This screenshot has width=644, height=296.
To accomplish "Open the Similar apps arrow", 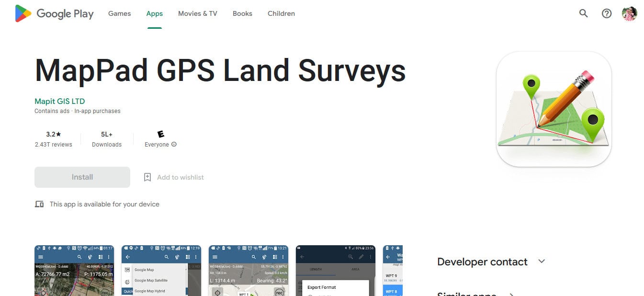I will [x=511, y=294].
